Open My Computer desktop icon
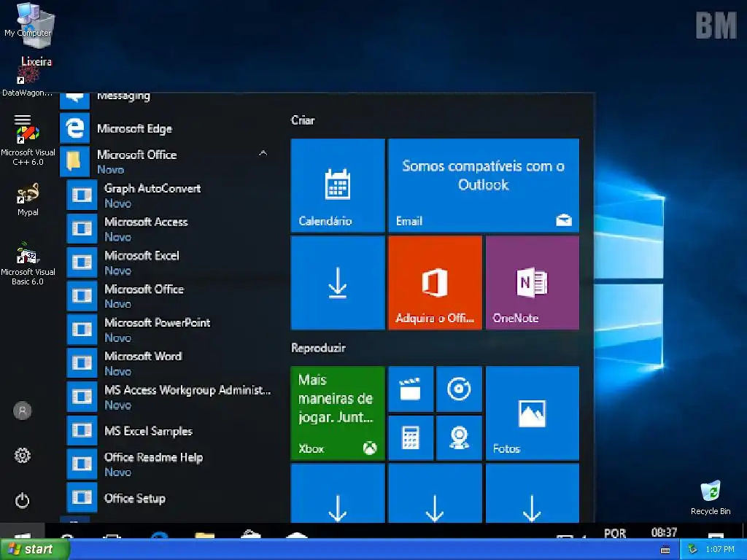Screen dimensions: 747x560 point(28,21)
